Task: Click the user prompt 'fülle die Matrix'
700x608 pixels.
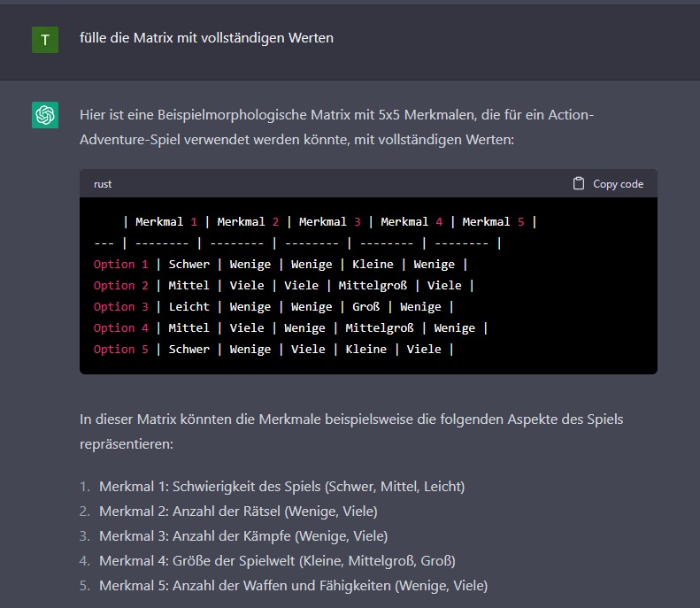Action: 206,38
